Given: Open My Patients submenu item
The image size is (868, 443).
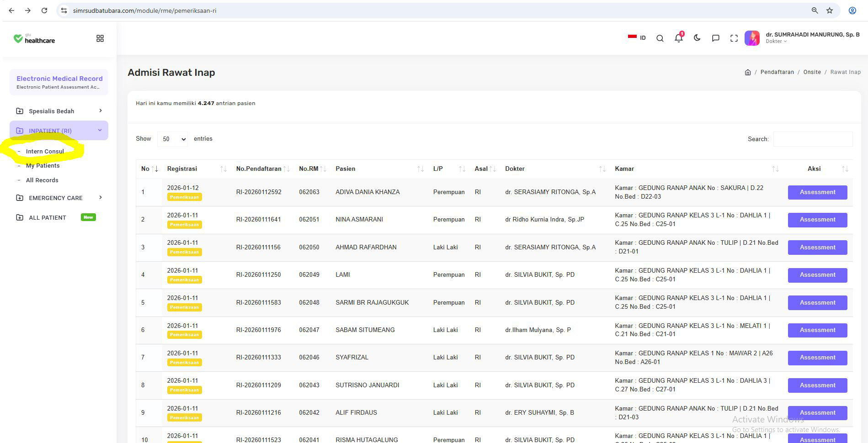Looking at the screenshot, I should (x=43, y=166).
